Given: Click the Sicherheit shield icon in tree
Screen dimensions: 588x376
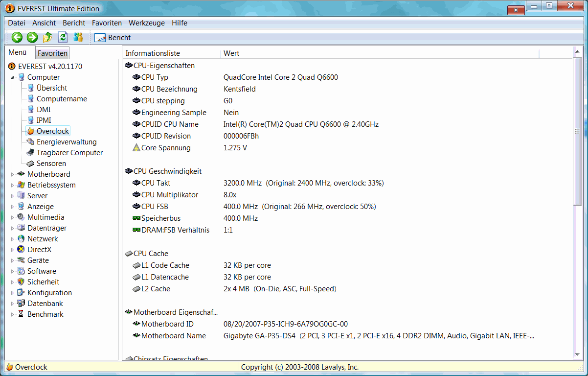Looking at the screenshot, I should click(21, 282).
